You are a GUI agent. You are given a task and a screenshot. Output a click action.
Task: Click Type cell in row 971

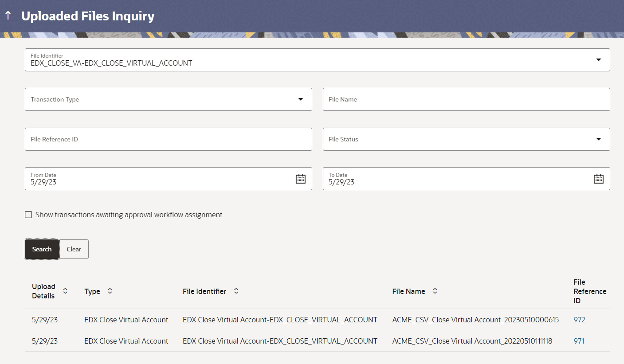(126, 341)
